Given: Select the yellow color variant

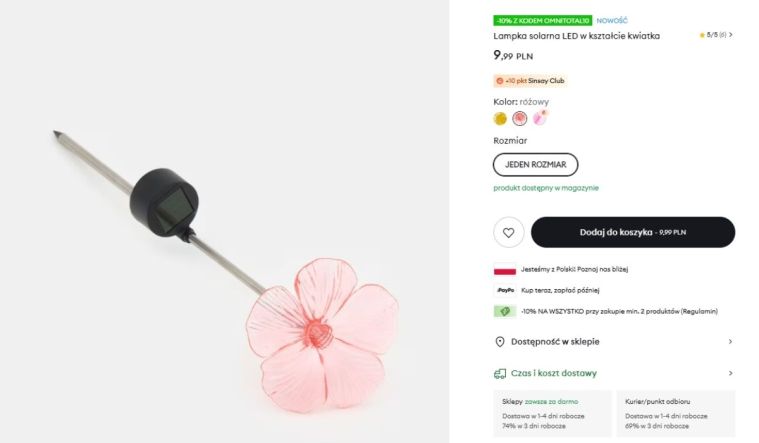Looking at the screenshot, I should pyautogui.click(x=501, y=119).
